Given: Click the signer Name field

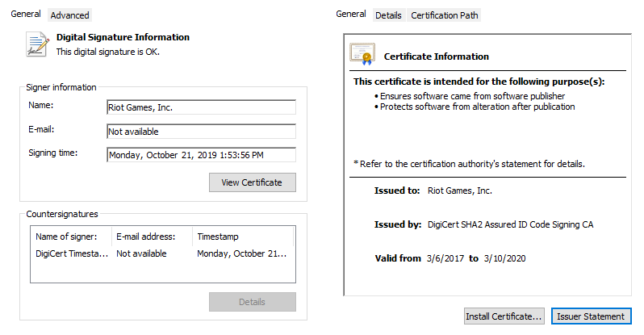Looking at the screenshot, I should 201,107.
